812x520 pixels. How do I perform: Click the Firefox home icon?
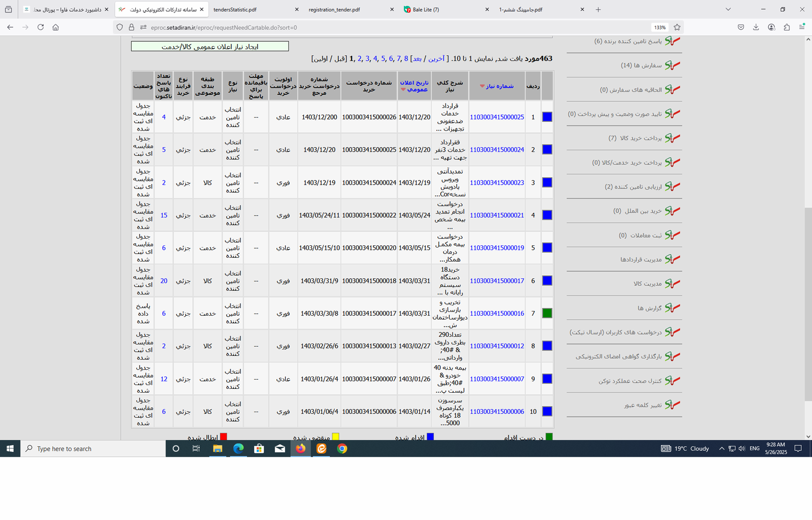tap(56, 27)
